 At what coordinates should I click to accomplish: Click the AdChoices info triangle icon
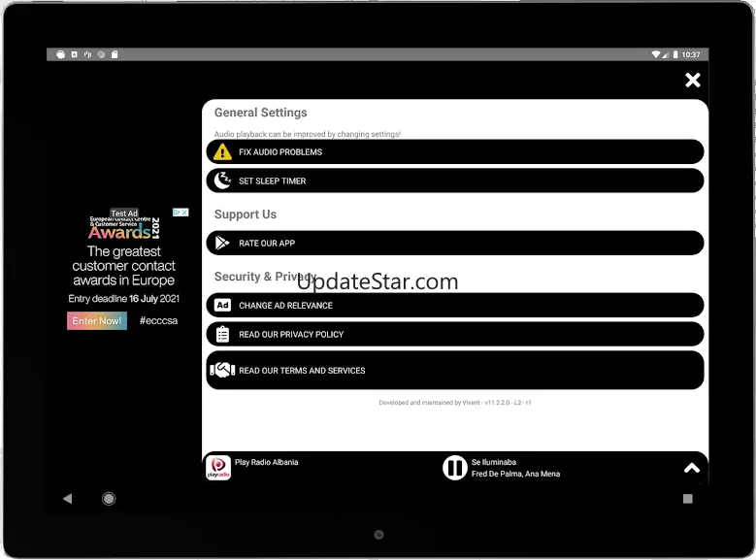(x=177, y=213)
